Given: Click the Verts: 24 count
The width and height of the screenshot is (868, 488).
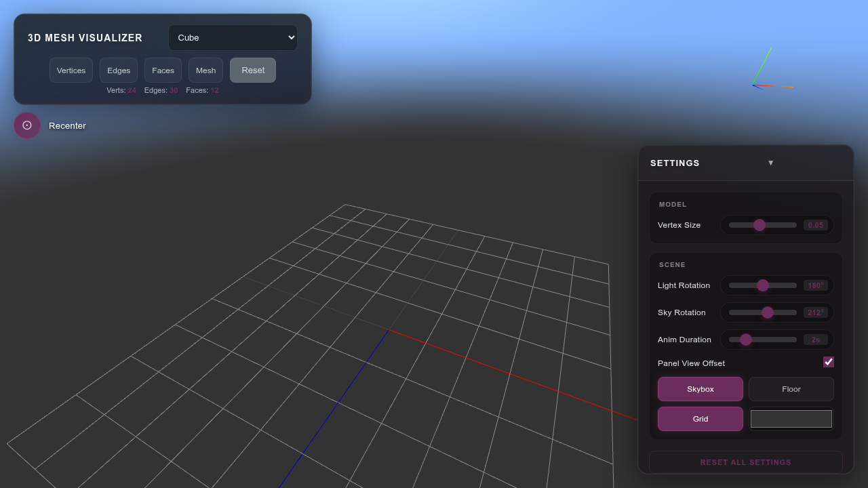Looking at the screenshot, I should 121,90.
